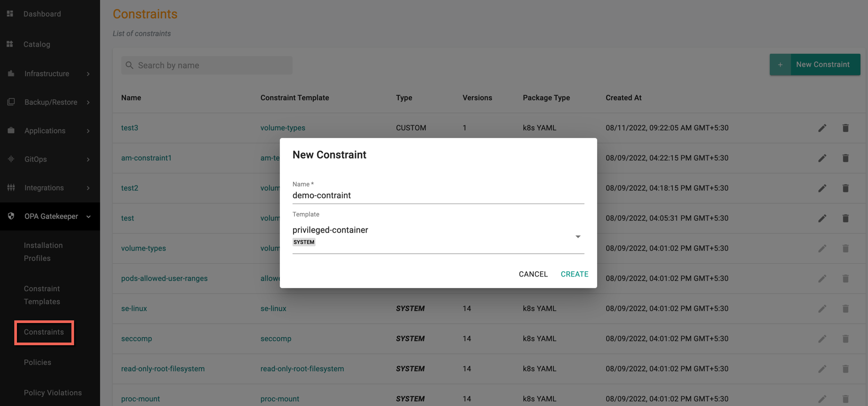868x406 pixels.
Task: Click pencil icon in test2 row
Action: point(822,188)
